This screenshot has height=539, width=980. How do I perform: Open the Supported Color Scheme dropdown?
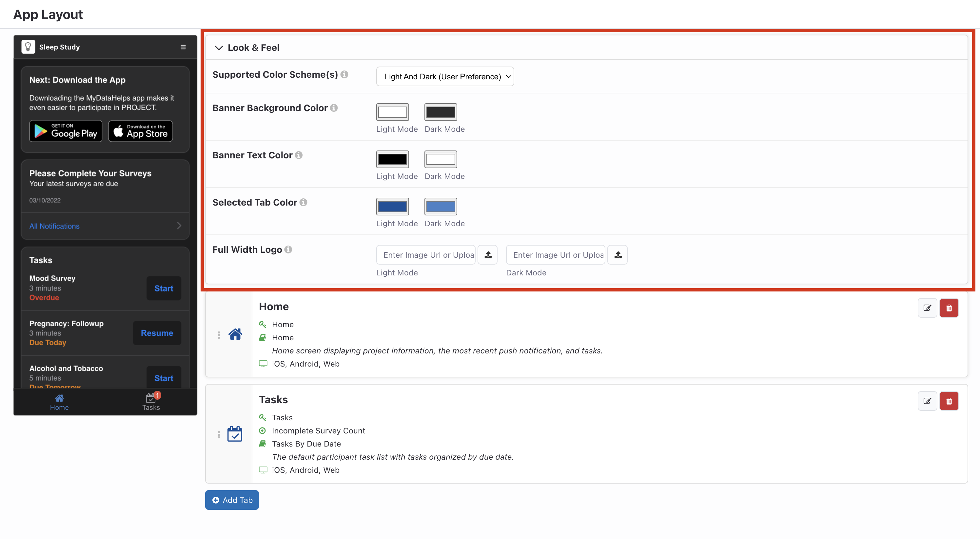point(445,76)
